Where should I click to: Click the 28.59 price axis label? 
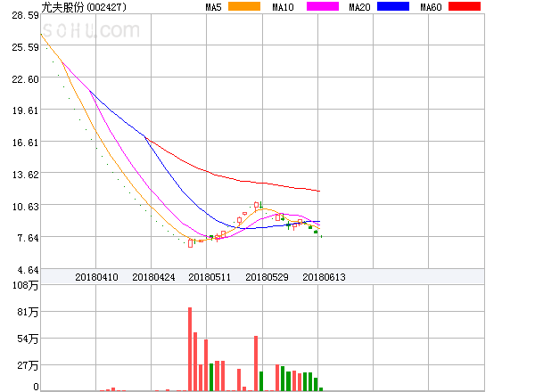click(x=25, y=15)
